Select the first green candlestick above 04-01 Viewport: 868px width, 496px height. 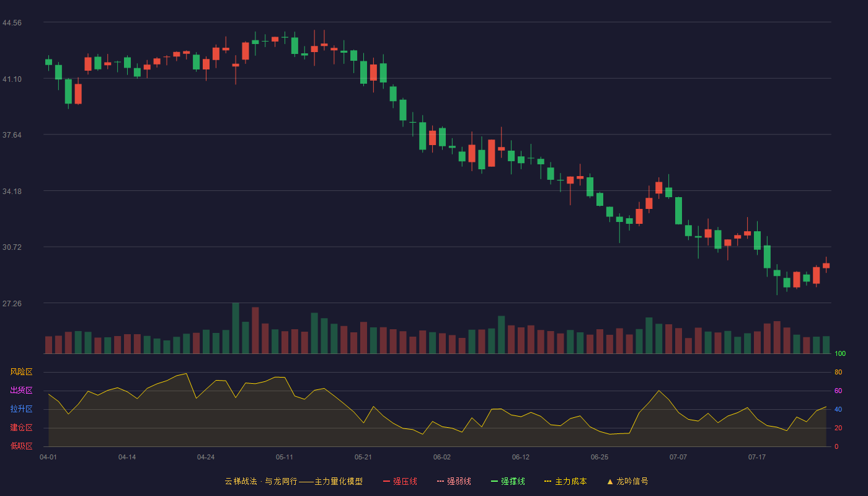pyautogui.click(x=48, y=62)
